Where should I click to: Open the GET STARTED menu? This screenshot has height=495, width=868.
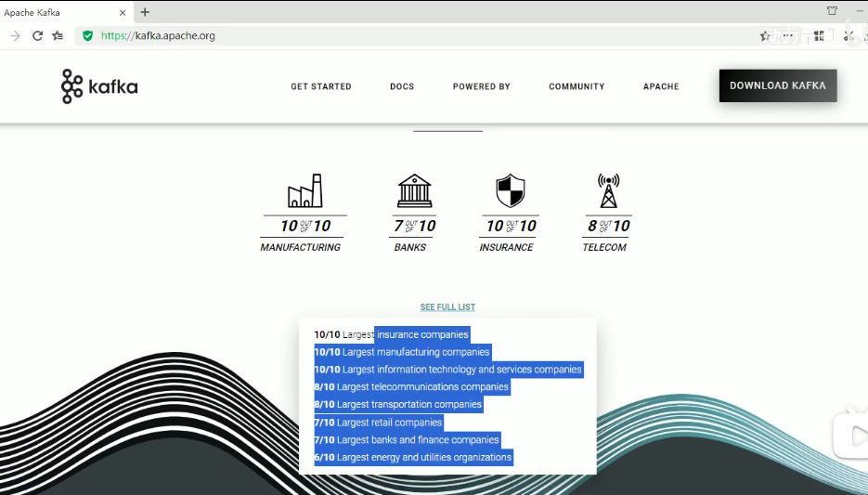(321, 86)
